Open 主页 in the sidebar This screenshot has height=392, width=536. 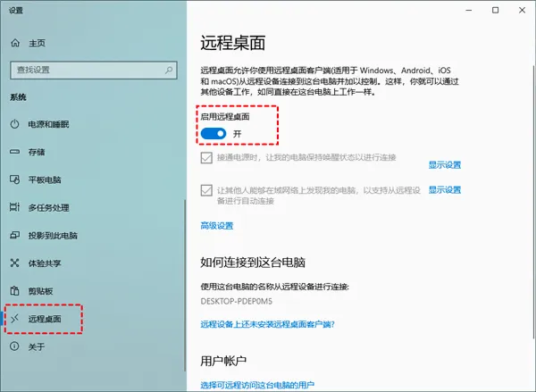click(x=37, y=43)
